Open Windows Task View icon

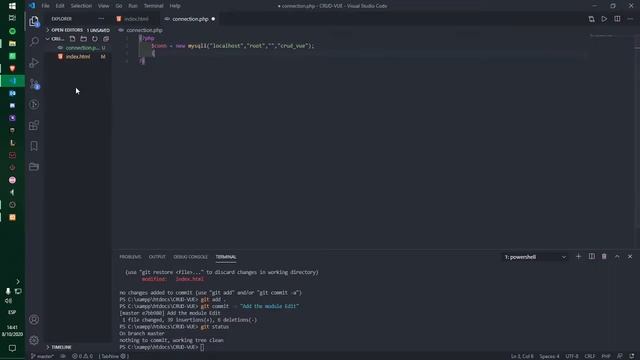click(12, 18)
